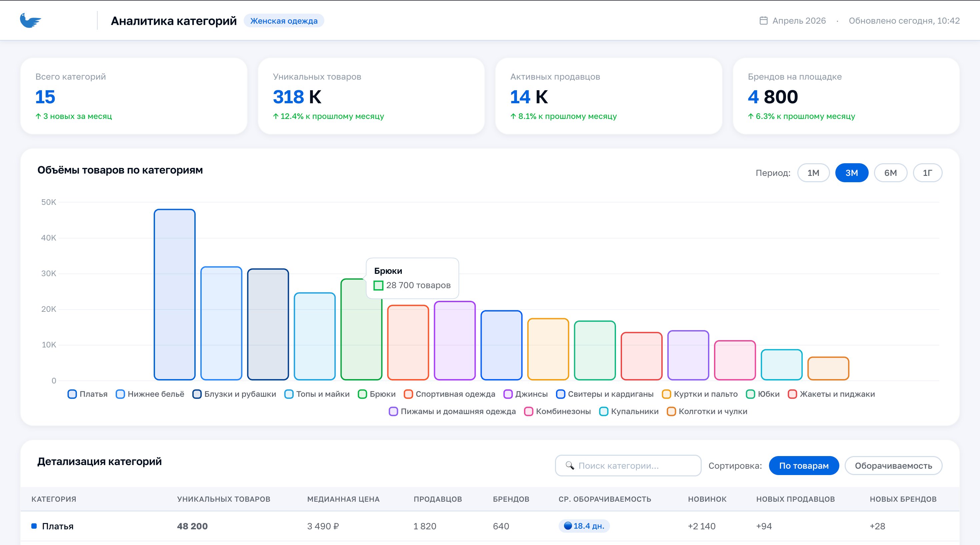980x545 pixels.
Task: Click the tallest Платья bar in chart
Action: point(175,294)
